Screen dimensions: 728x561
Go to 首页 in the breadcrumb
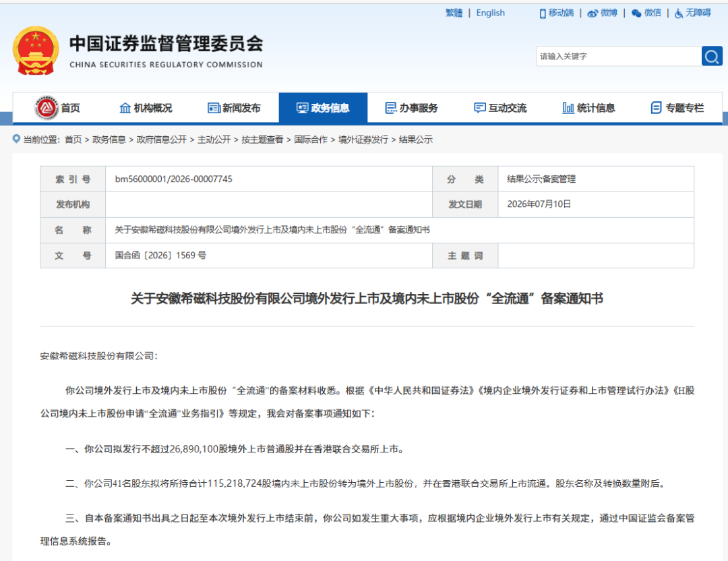pos(73,140)
